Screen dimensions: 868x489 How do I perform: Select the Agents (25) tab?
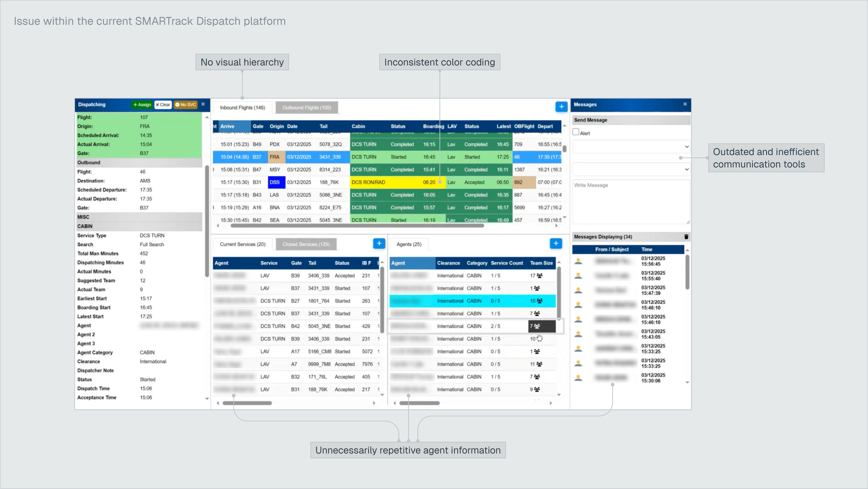(x=409, y=244)
